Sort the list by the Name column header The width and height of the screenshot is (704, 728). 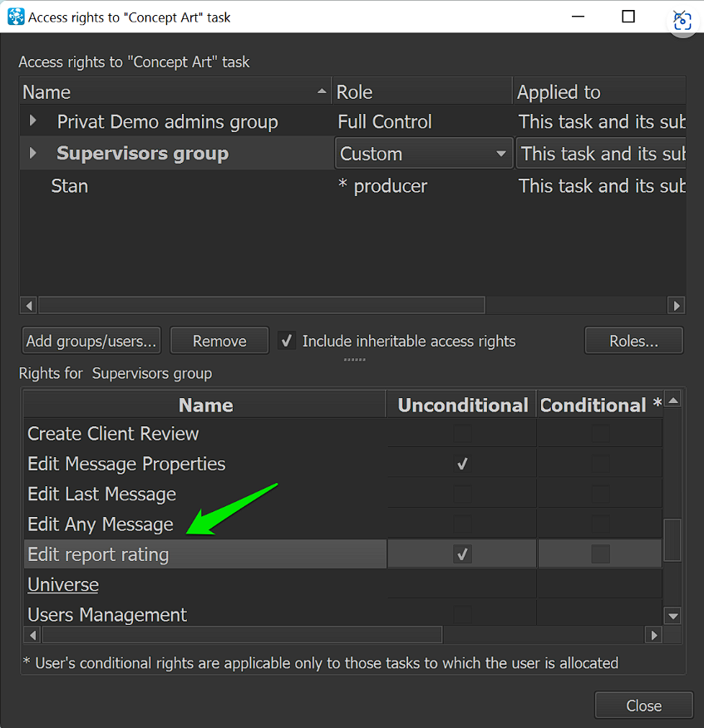(175, 92)
